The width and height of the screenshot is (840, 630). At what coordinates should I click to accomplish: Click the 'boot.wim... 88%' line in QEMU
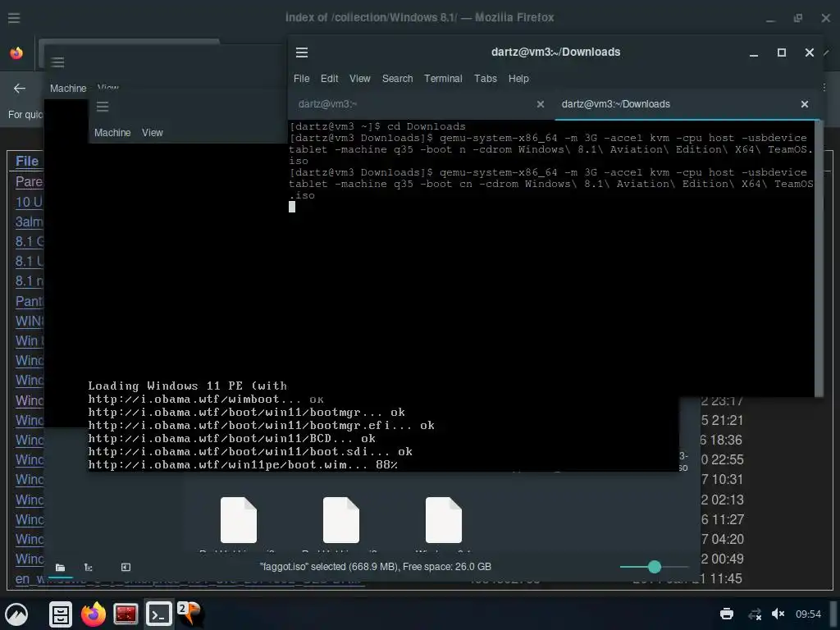pyautogui.click(x=243, y=464)
